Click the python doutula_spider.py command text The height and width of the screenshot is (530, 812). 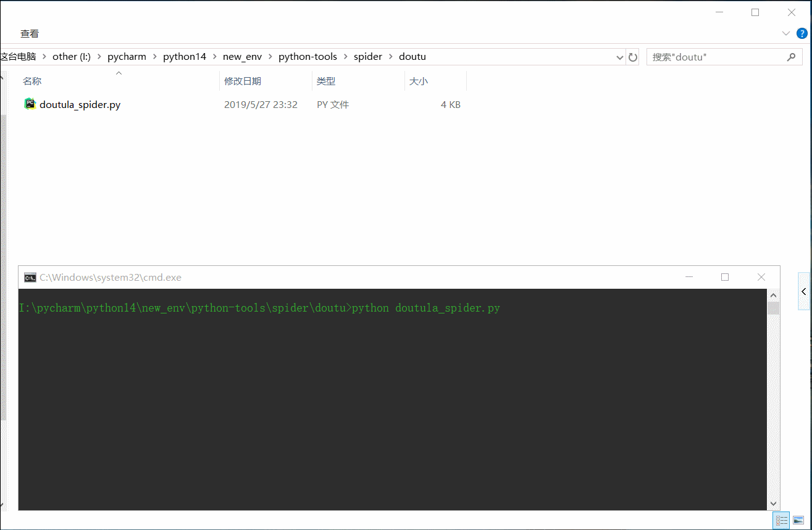[x=425, y=308]
